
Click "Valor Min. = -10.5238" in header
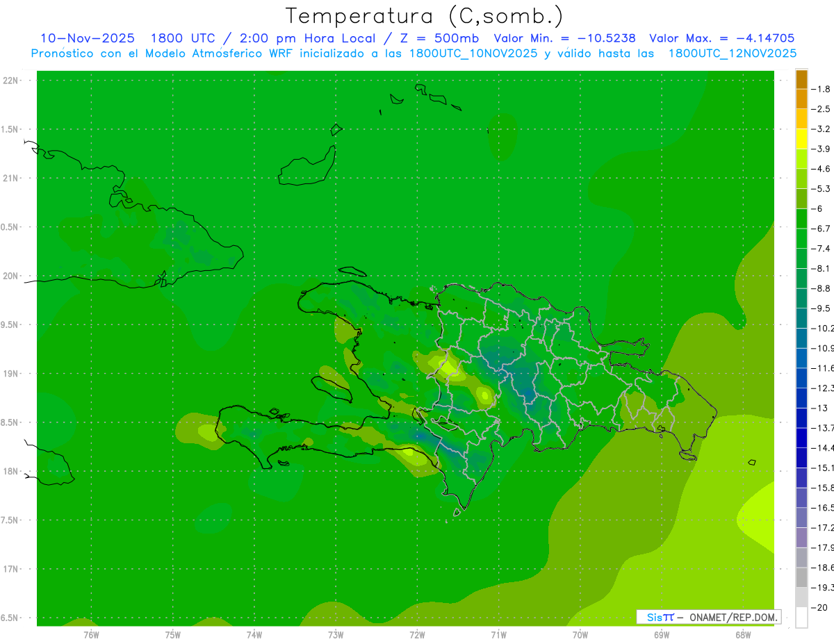click(564, 39)
